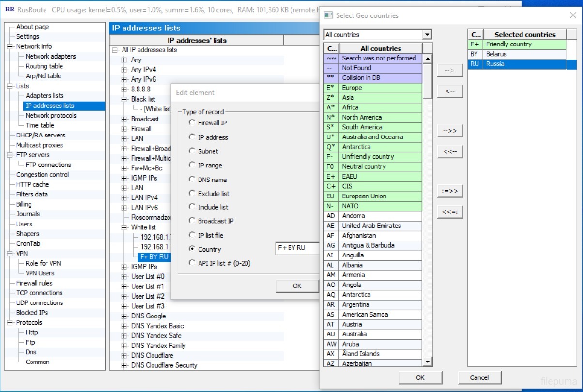The image size is (583, 392).
Task: Click the single left arrow '<--' transfer button
Action: (450, 91)
